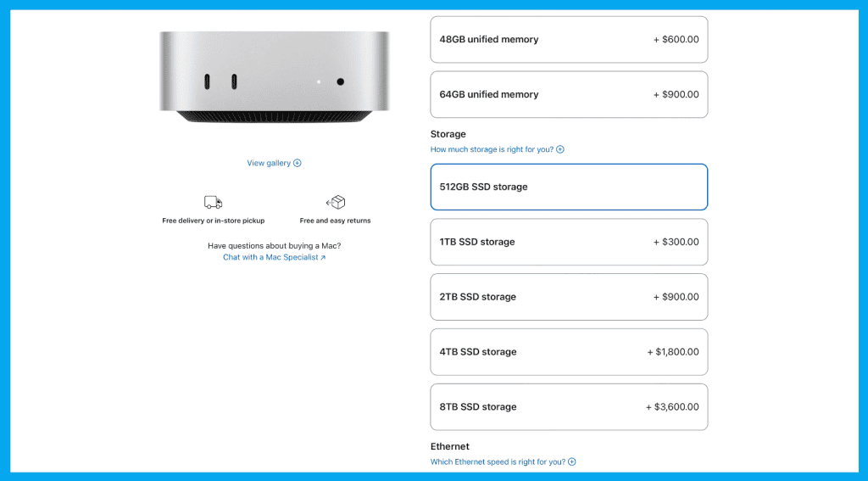
Task: Pick 8TB SSD storage option
Action: [x=569, y=407]
